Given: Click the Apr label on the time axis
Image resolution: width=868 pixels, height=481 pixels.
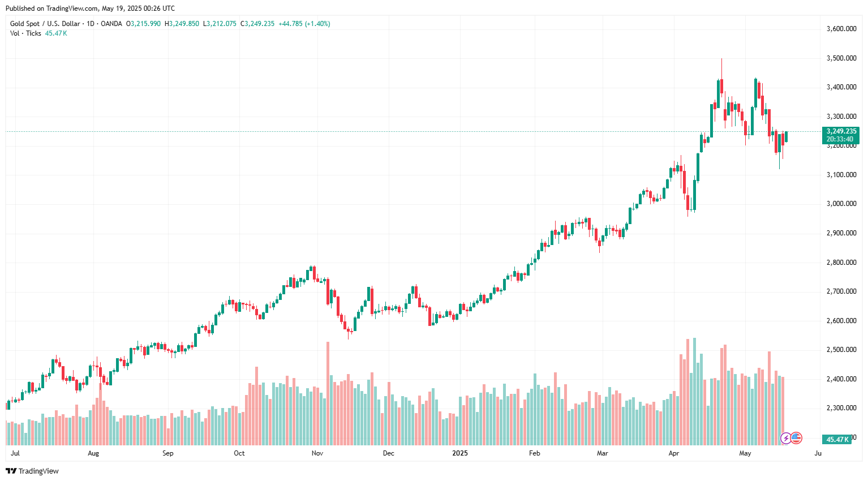Looking at the screenshot, I should (673, 453).
